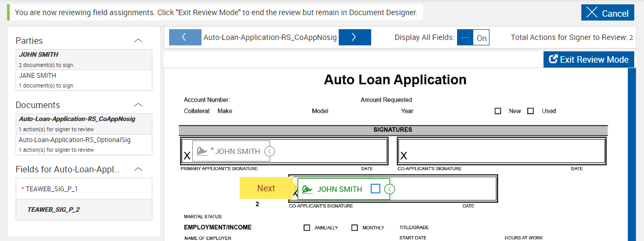Select document Auto-Loan-Application-RS_CoAppNosig in list
644x241 pixels.
pyautogui.click(x=84, y=124)
